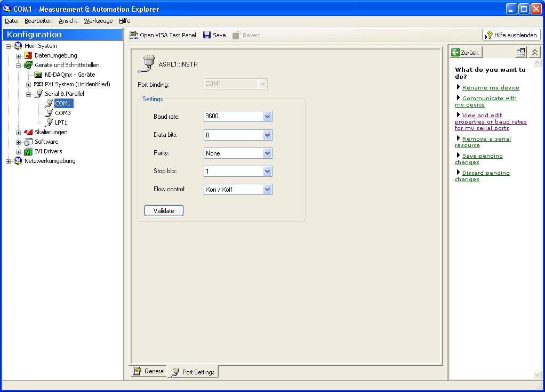Switch to the General tab

(x=149, y=371)
